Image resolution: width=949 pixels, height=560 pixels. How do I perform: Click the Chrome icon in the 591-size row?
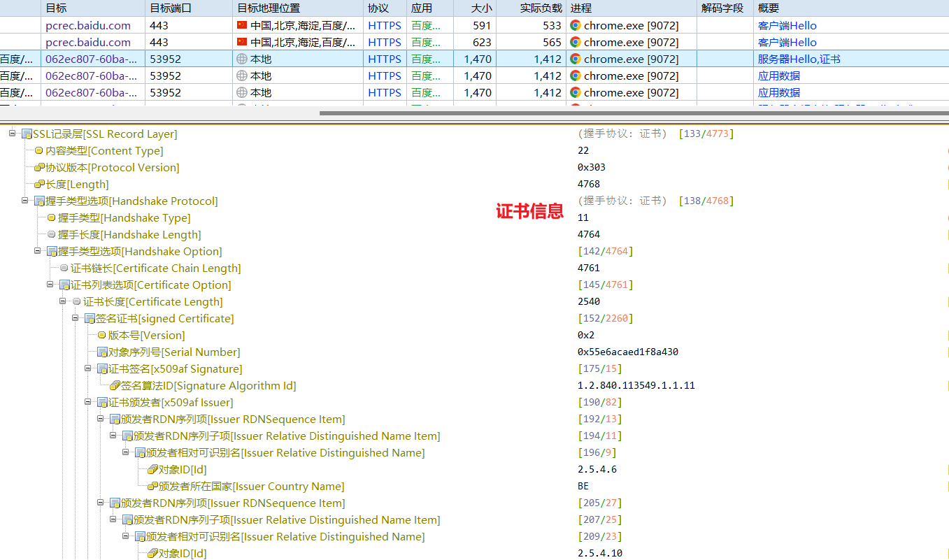576,25
